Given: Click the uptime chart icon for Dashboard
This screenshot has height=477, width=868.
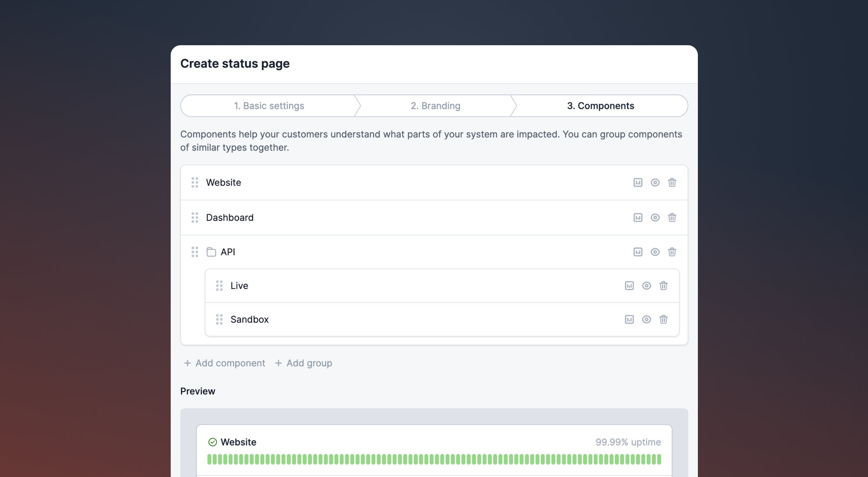Looking at the screenshot, I should pos(638,217).
